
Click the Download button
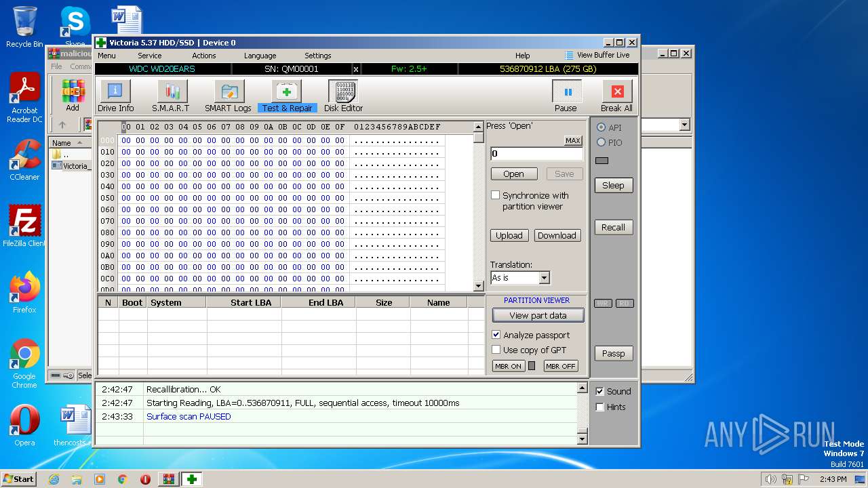click(557, 235)
